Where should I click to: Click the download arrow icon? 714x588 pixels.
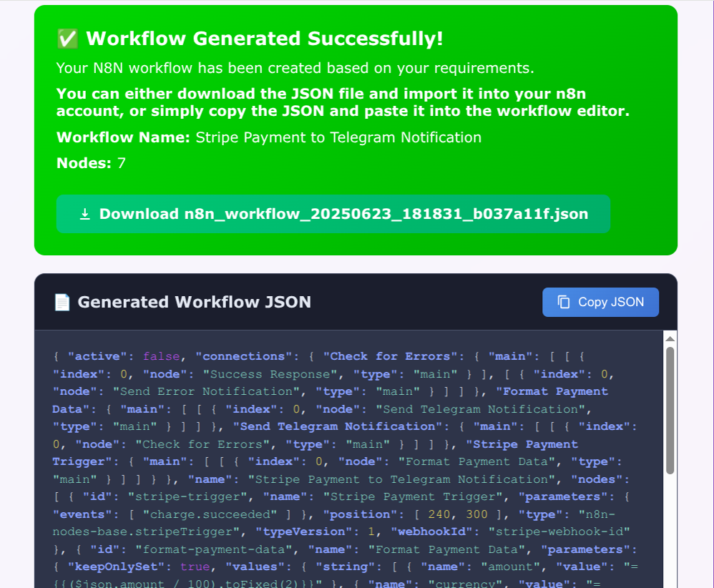point(84,214)
